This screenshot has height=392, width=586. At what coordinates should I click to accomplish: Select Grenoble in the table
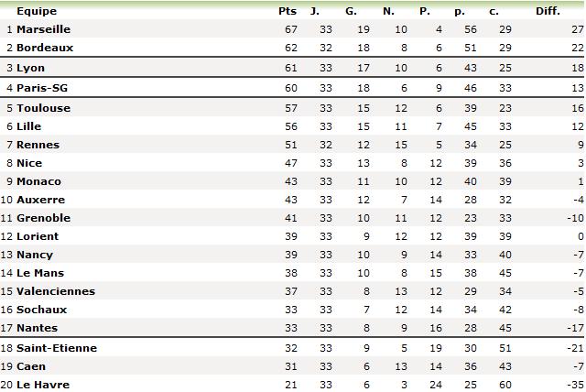tap(43, 218)
